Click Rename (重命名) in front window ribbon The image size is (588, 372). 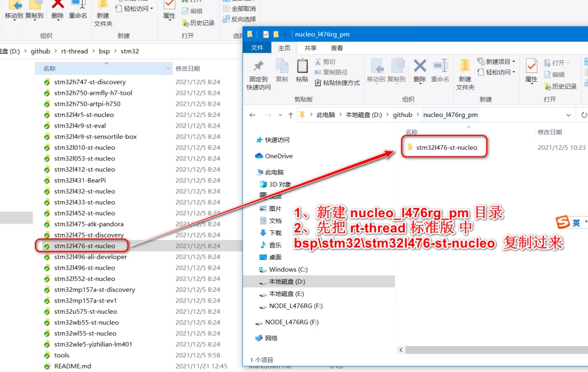(x=440, y=70)
